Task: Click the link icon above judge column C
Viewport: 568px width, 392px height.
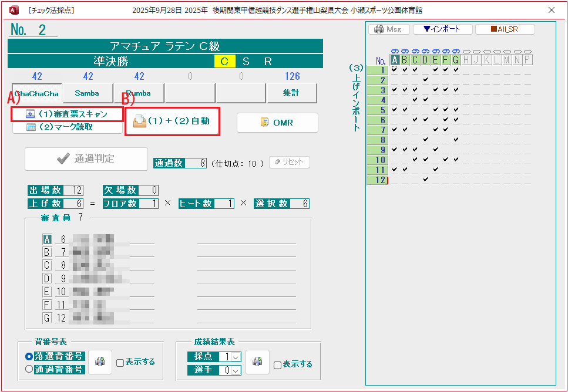Action: tap(415, 51)
